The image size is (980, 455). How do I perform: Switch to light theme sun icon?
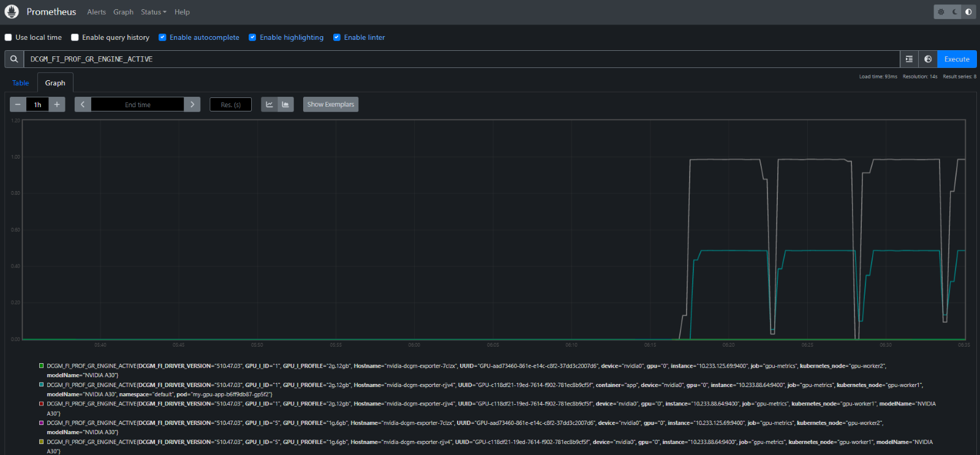click(x=941, y=12)
